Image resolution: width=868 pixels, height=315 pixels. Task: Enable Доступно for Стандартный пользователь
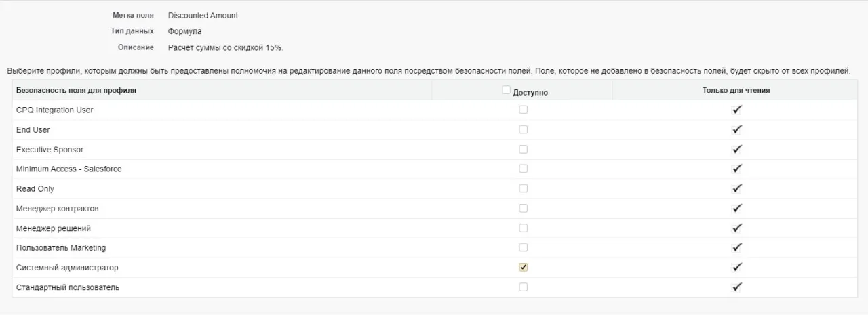coord(523,287)
